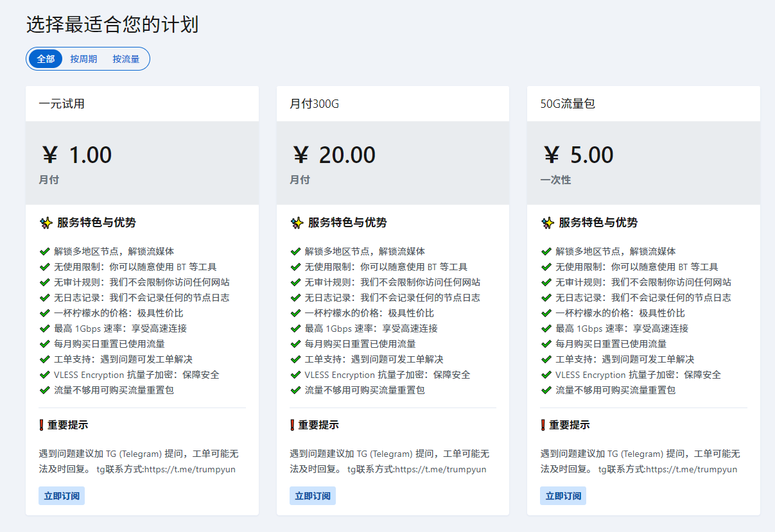Screen dimensions: 775x532
Task: Click the red exclamation icon in the 50G流量包 card
Action: pyautogui.click(x=543, y=425)
